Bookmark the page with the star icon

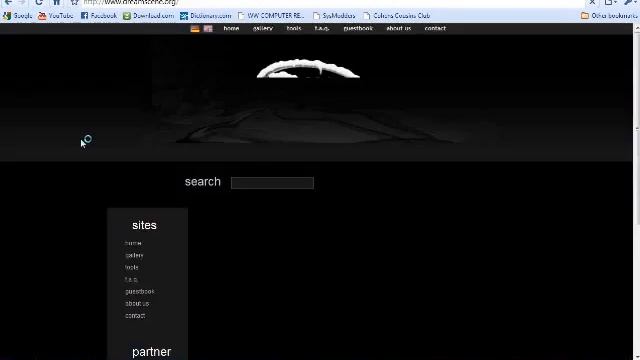pos(74,2)
